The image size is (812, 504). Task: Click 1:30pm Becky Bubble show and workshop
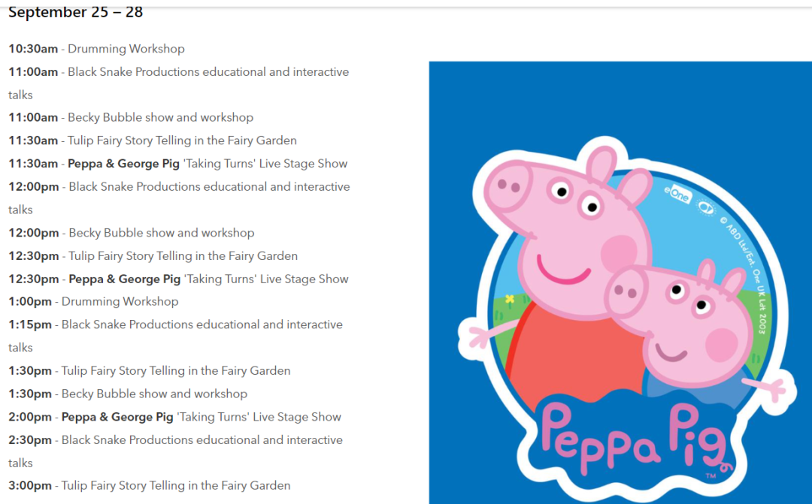[x=128, y=394]
